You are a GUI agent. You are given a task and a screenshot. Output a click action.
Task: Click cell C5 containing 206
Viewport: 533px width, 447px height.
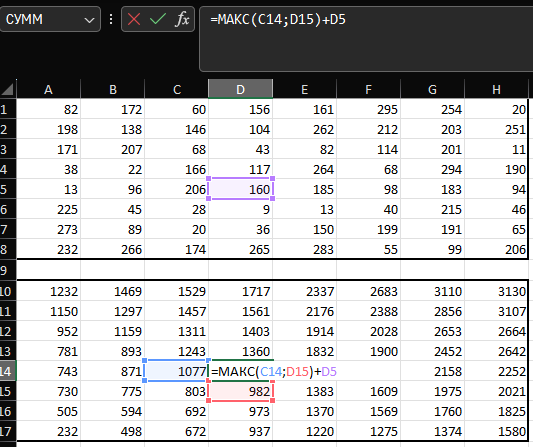coord(176,189)
